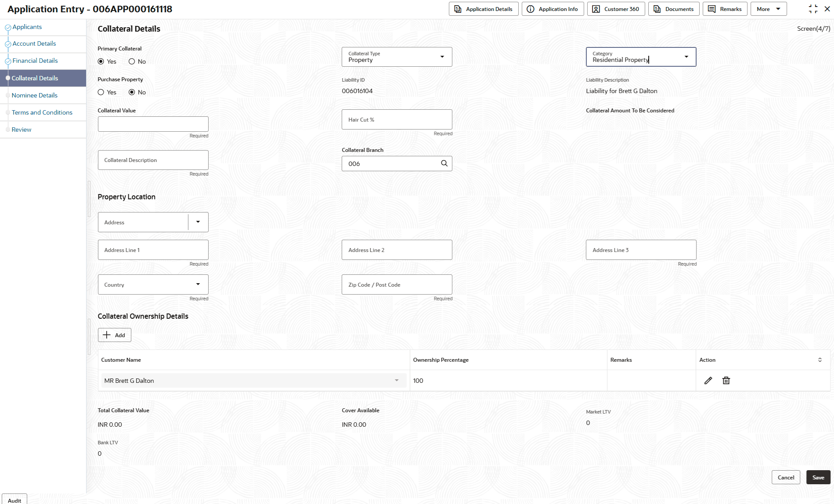This screenshot has width=834, height=504.
Task: Add a collateral ownership row
Action: [114, 335]
